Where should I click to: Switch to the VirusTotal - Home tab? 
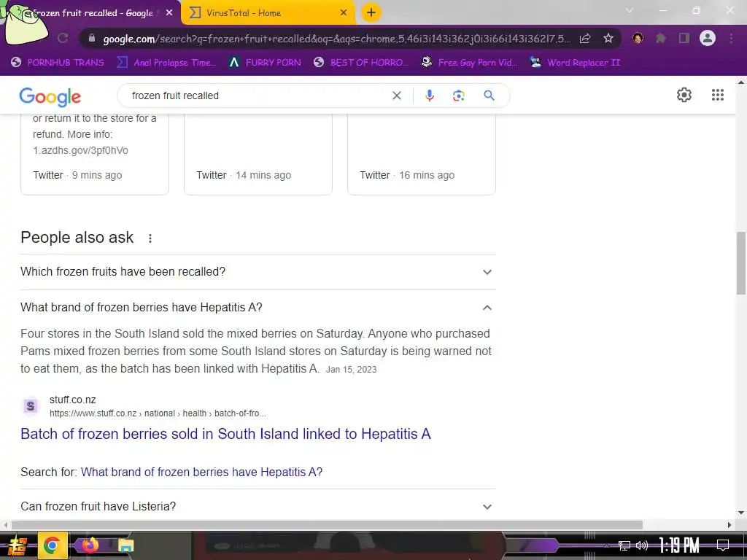click(x=268, y=13)
